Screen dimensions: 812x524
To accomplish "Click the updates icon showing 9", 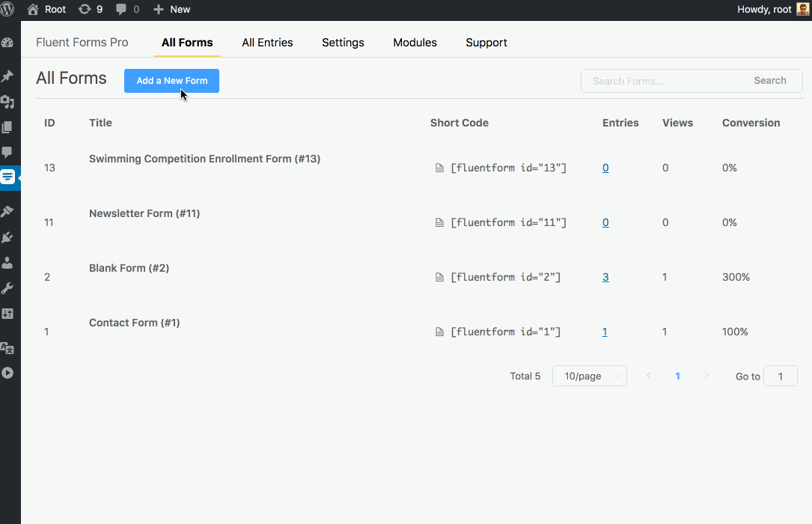I will pos(90,10).
